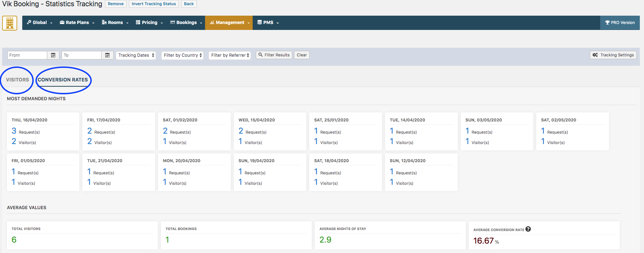The width and height of the screenshot is (644, 253).
Task: Open the To date calendar picker icon
Action: [107, 55]
